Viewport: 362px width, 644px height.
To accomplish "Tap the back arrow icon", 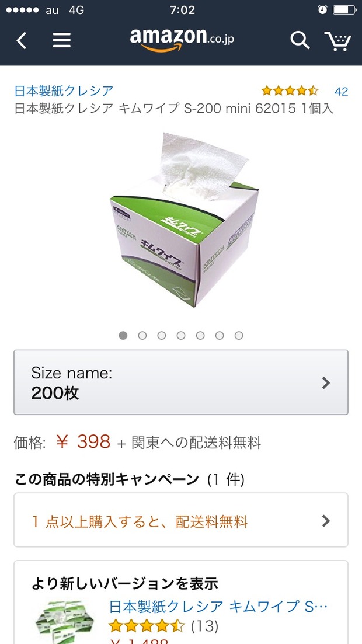I will click(x=22, y=41).
